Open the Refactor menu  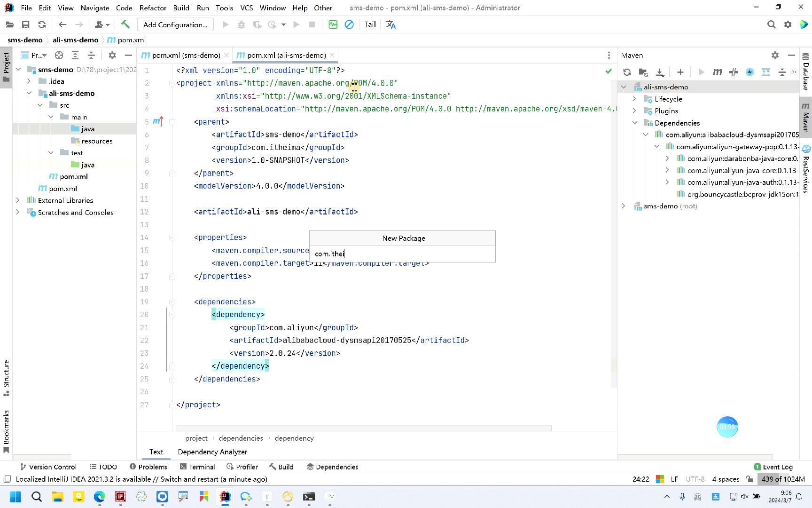point(152,8)
